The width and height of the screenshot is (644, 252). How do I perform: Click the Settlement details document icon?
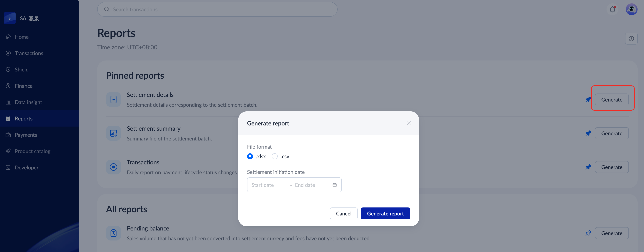(x=114, y=99)
